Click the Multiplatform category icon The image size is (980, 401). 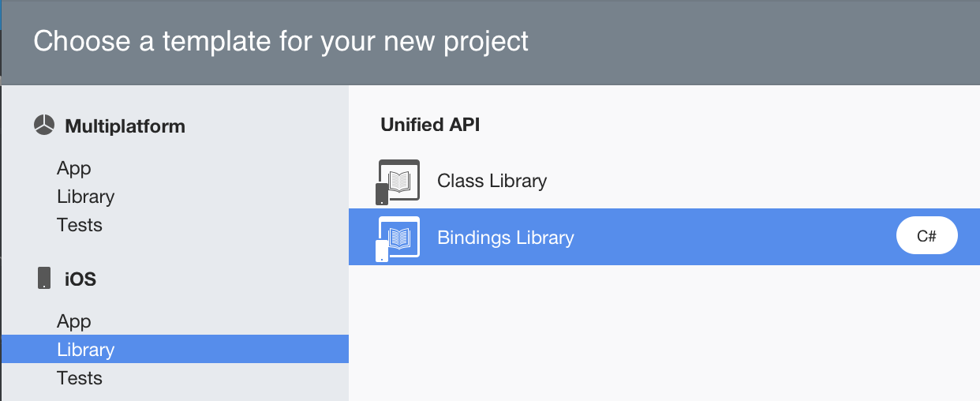[x=44, y=126]
